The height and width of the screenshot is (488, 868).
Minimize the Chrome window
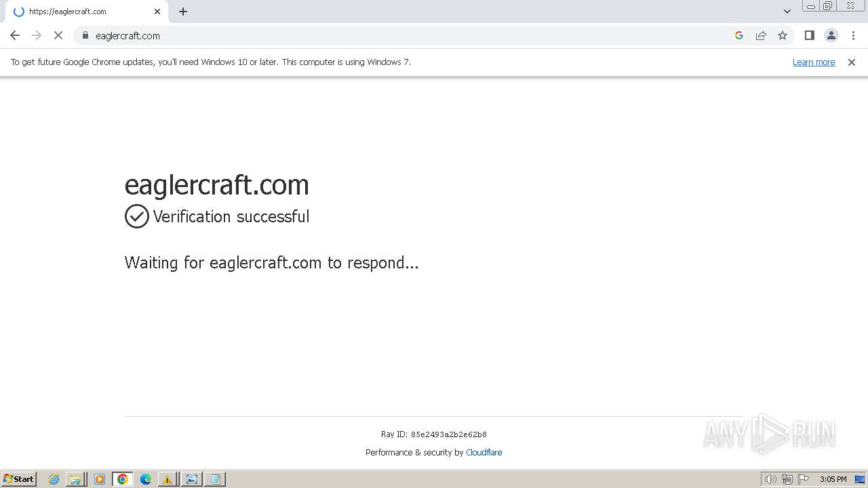coord(811,6)
